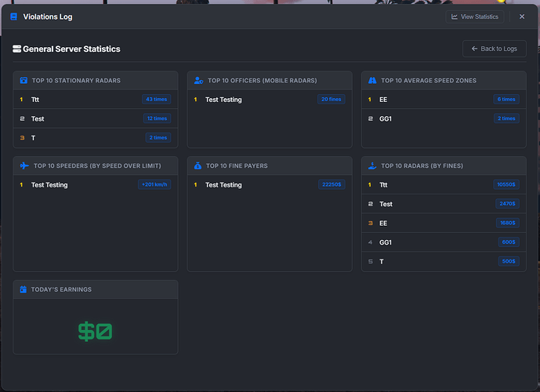Click the Radars By Fines hand-dollar icon
This screenshot has width=540, height=392.
(x=372, y=165)
